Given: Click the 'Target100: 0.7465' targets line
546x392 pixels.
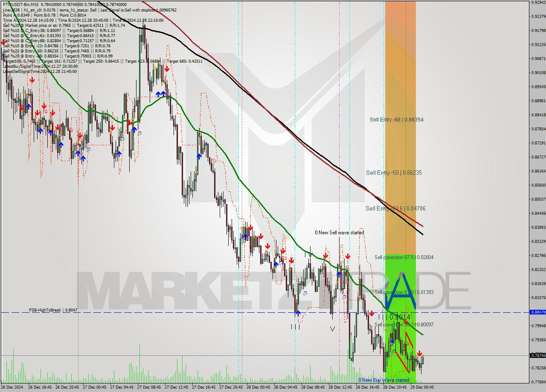Looking at the screenshot, I should [102, 61].
